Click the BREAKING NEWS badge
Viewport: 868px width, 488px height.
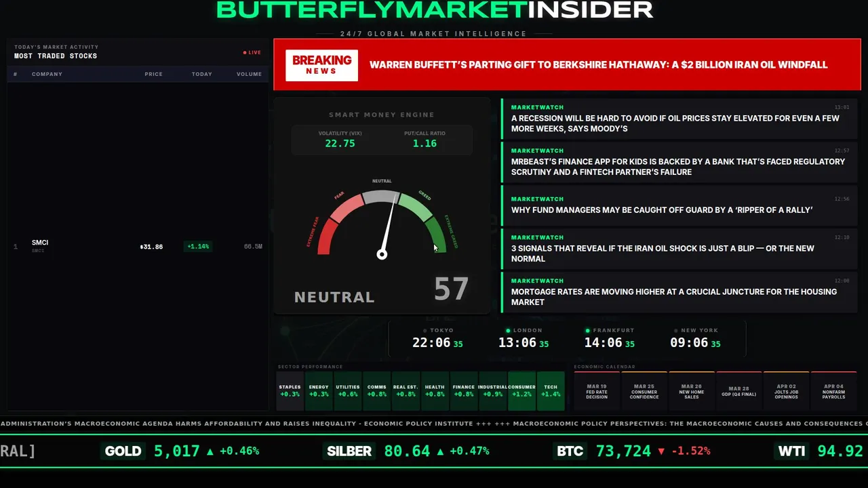pyautogui.click(x=321, y=64)
